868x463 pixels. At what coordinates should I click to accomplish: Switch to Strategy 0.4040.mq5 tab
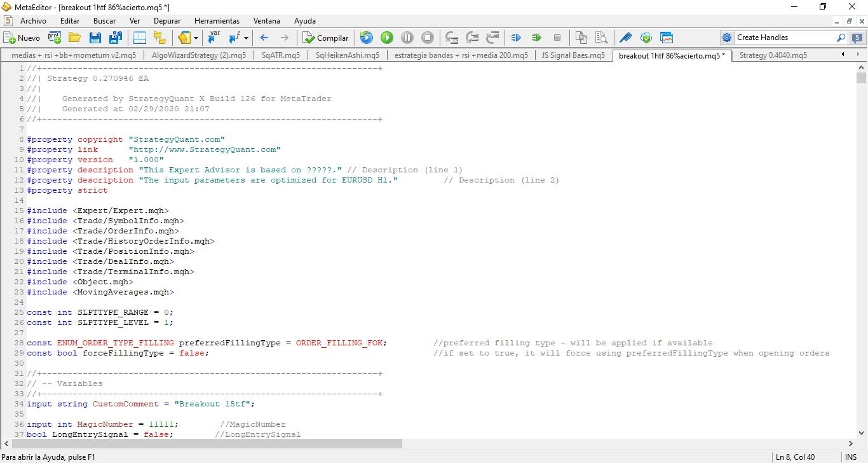[773, 55]
